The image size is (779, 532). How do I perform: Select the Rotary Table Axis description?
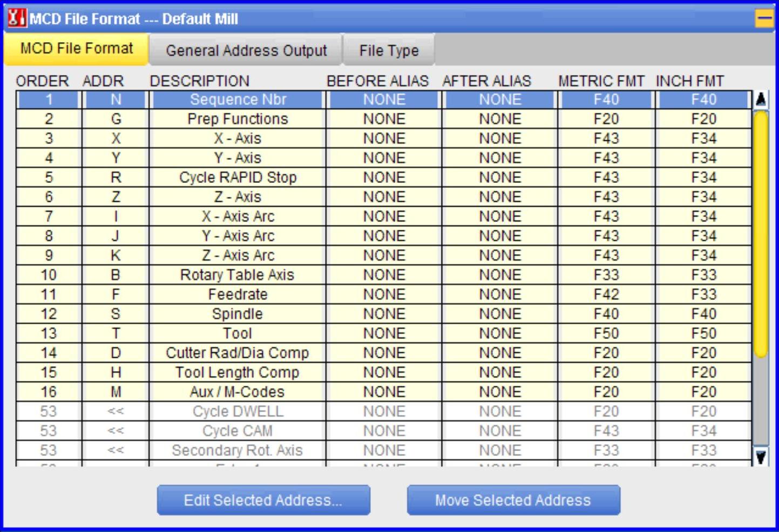click(238, 275)
